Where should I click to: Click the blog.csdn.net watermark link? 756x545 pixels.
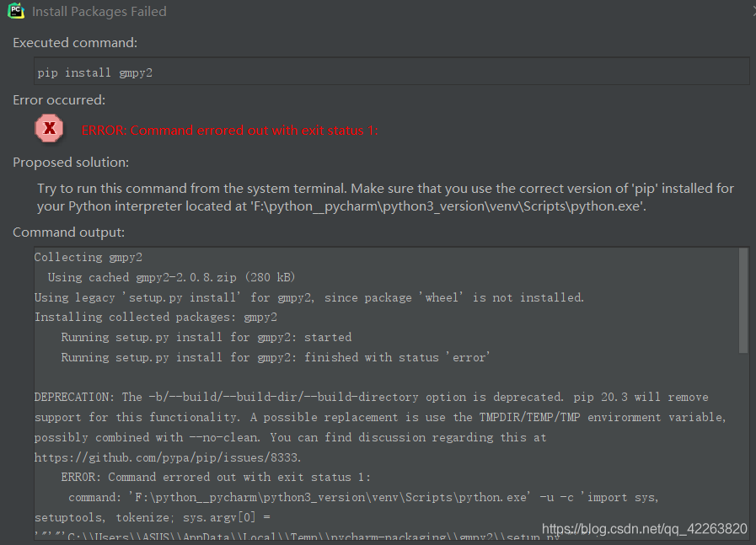pos(644,529)
